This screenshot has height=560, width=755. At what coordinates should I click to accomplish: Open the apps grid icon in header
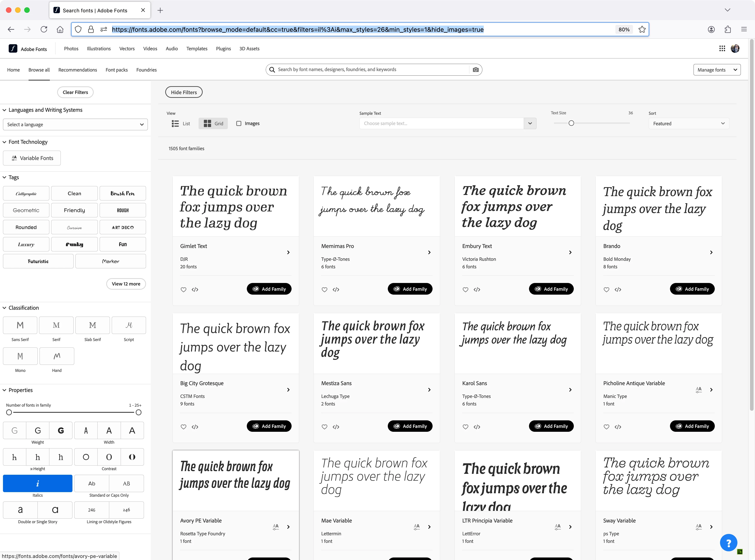click(722, 48)
